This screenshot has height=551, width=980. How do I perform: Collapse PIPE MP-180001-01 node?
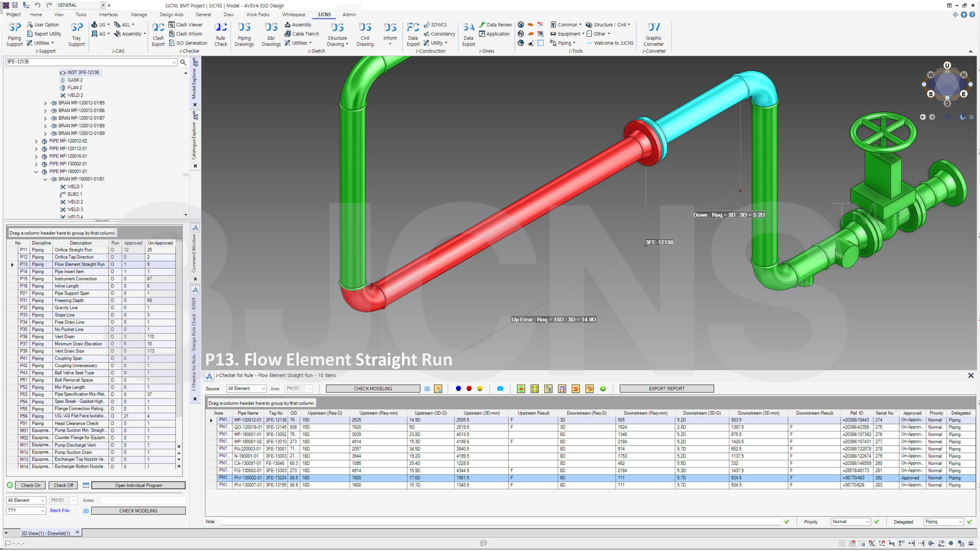36,171
